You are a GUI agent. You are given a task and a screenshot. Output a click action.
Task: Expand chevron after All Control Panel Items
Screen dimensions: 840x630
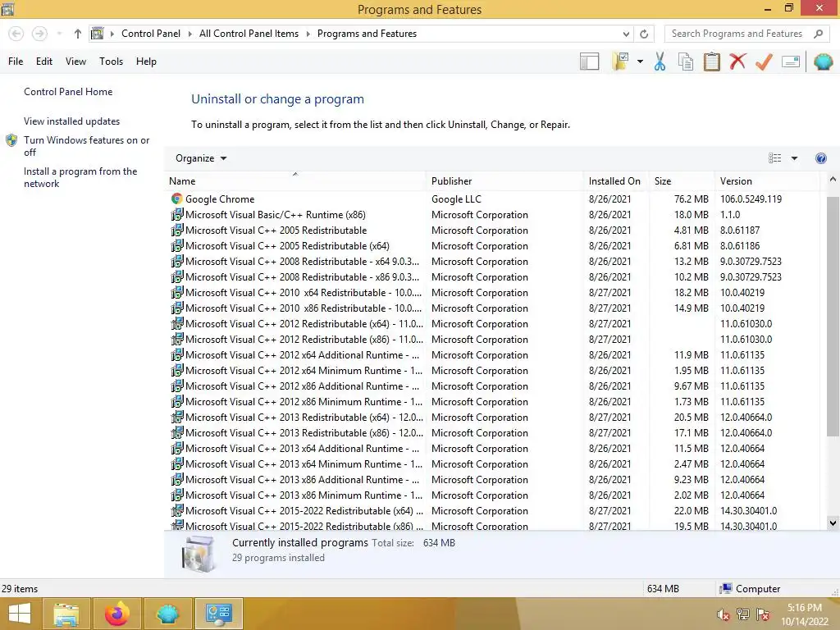pyautogui.click(x=308, y=34)
